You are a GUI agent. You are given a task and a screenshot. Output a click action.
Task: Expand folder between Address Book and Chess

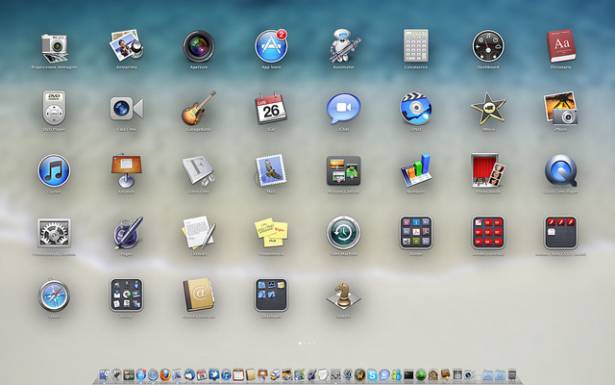click(x=271, y=295)
